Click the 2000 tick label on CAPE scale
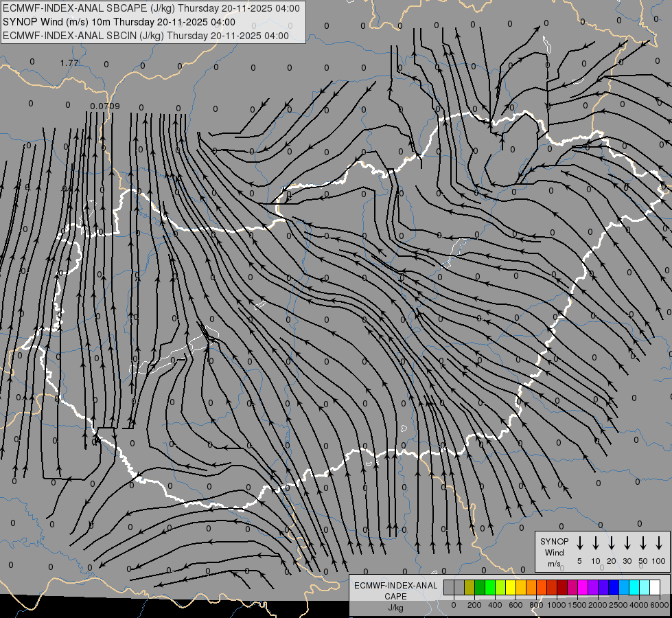Image resolution: width=672 pixels, height=618 pixels. click(x=598, y=605)
